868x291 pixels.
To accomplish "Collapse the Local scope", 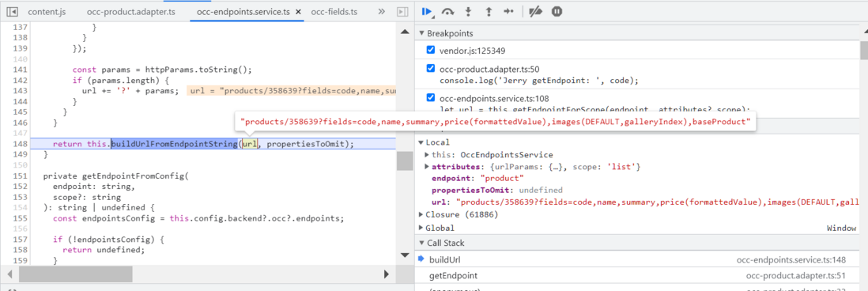I will (x=421, y=142).
